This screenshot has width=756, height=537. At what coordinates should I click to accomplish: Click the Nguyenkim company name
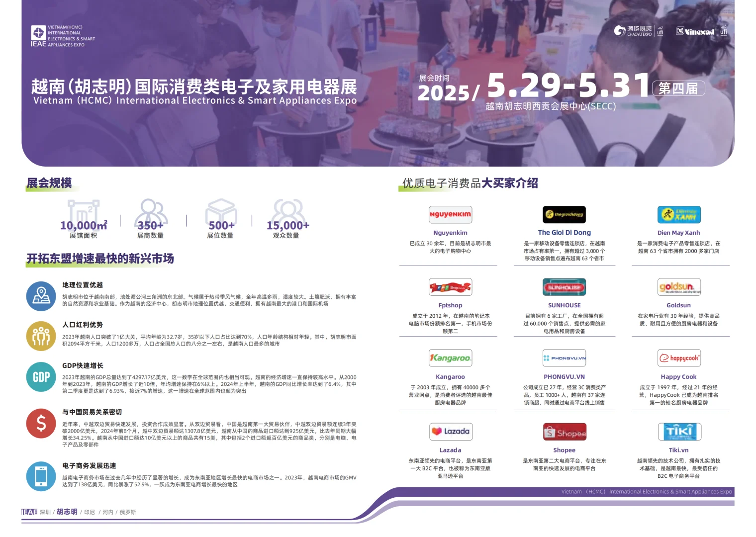(x=450, y=233)
